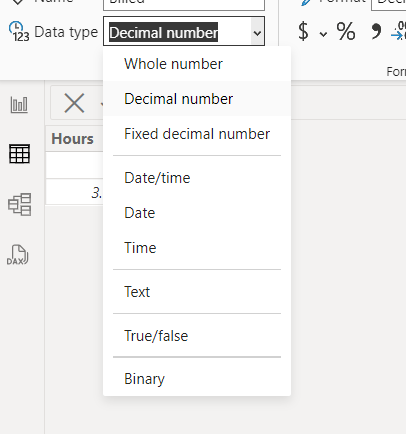Image resolution: width=406 pixels, height=434 pixels.
Task: Choose Fixed decimal number option
Action: pos(197,134)
